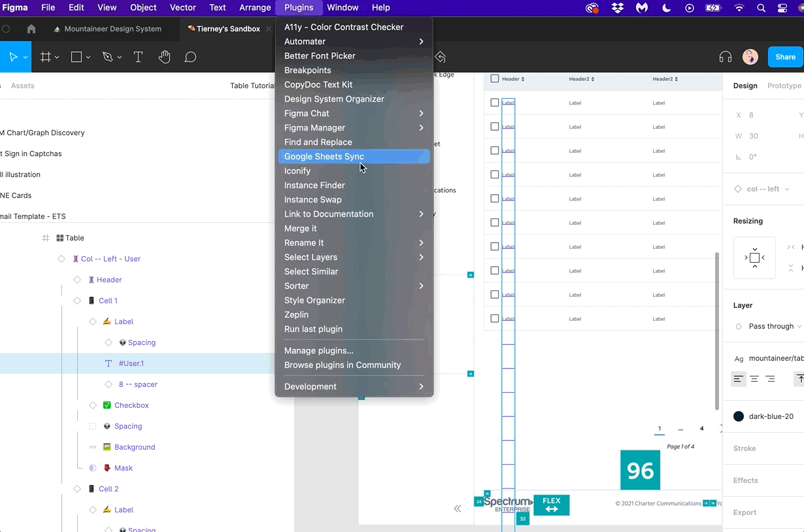Select the Frame tool
The height and width of the screenshot is (532, 804).
click(x=45, y=58)
